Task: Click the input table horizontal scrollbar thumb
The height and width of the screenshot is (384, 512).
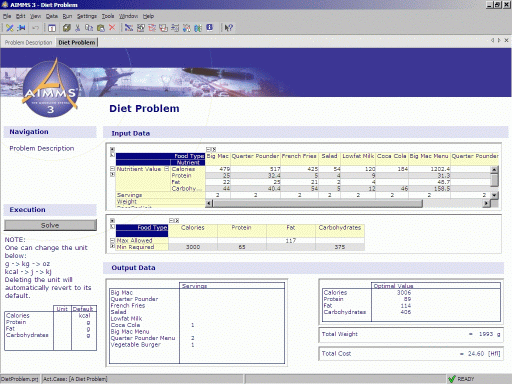Action: coord(318,203)
